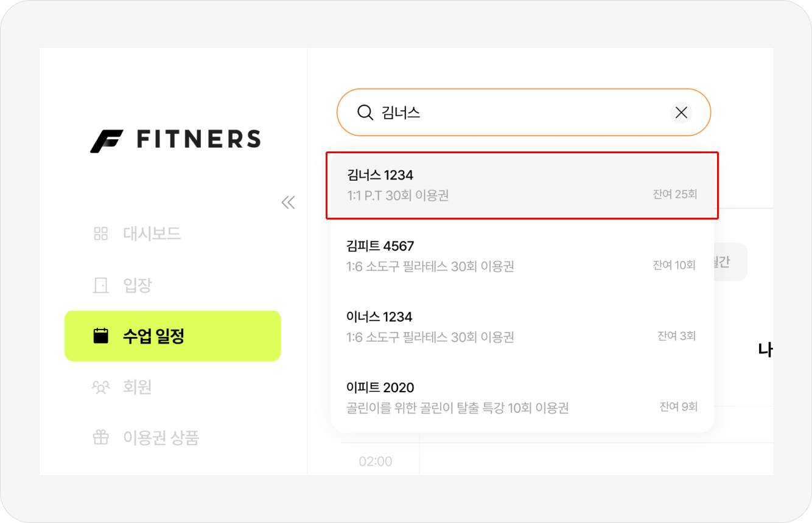The image size is (812, 523).
Task: Open the 대시보드 menu
Action: 152,234
